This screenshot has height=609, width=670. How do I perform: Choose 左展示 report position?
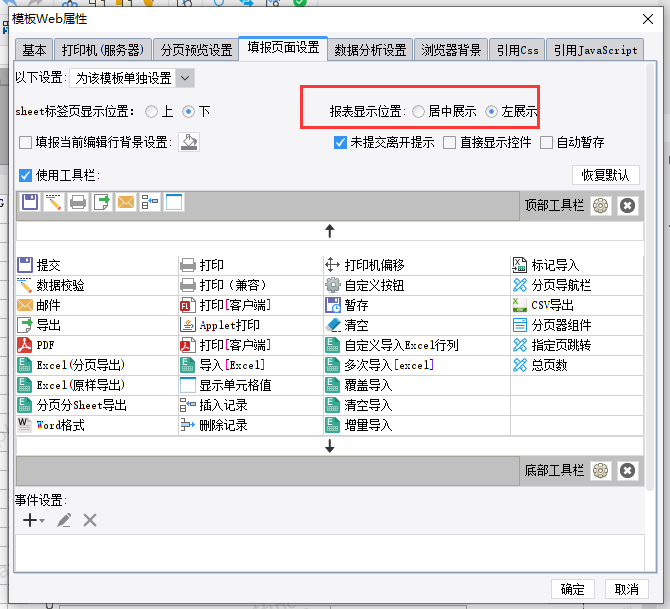coord(491,112)
